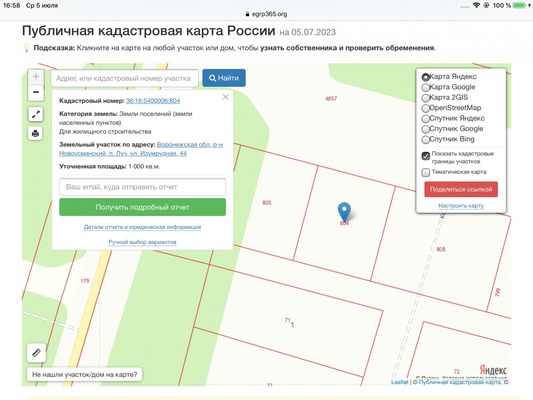Open the parcel address link
Viewport: 533px width, 400px height.
[141, 149]
